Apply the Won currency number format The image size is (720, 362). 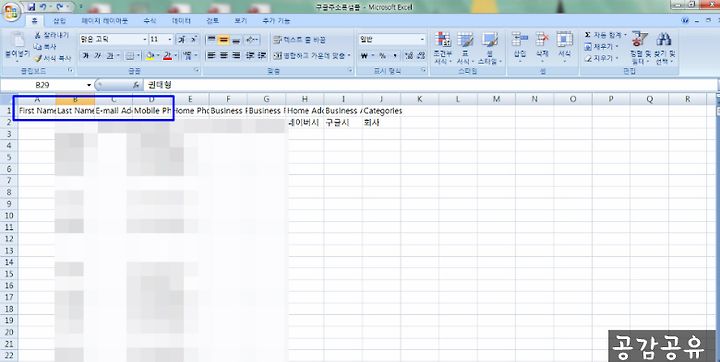(364, 56)
